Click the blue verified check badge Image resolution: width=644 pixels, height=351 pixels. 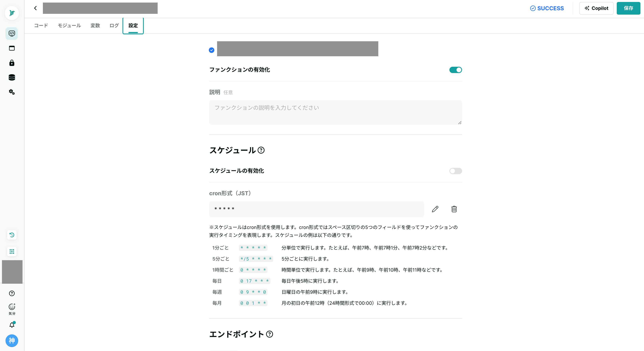212,50
